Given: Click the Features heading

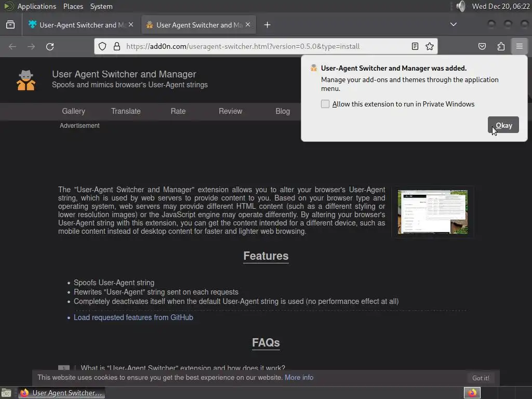Looking at the screenshot, I should coord(266,256).
